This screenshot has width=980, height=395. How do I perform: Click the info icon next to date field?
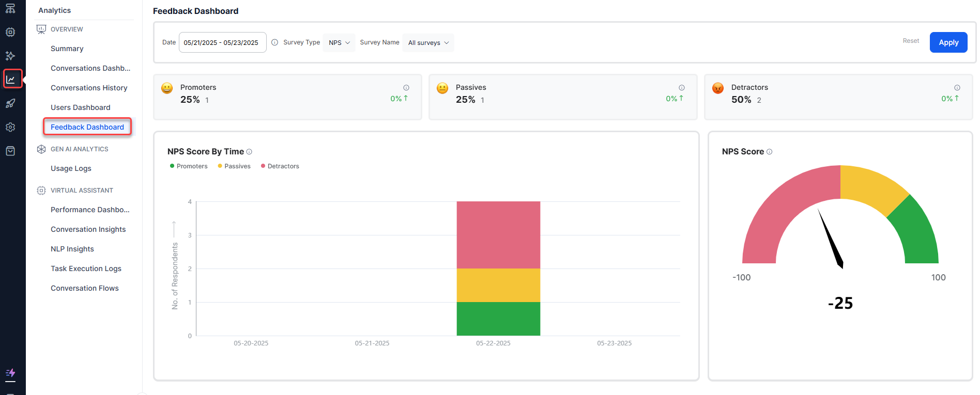point(275,42)
